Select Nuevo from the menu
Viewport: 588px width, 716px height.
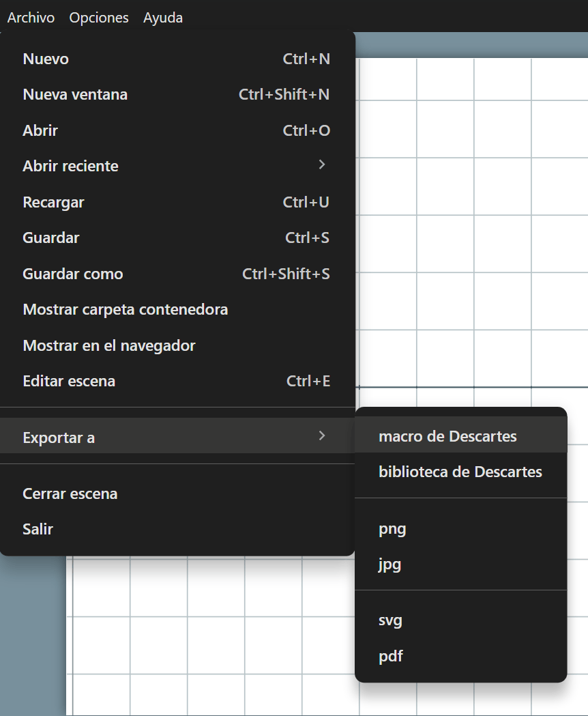(x=46, y=59)
